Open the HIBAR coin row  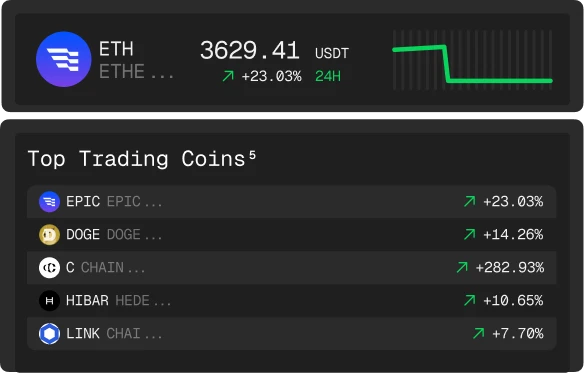click(x=292, y=300)
